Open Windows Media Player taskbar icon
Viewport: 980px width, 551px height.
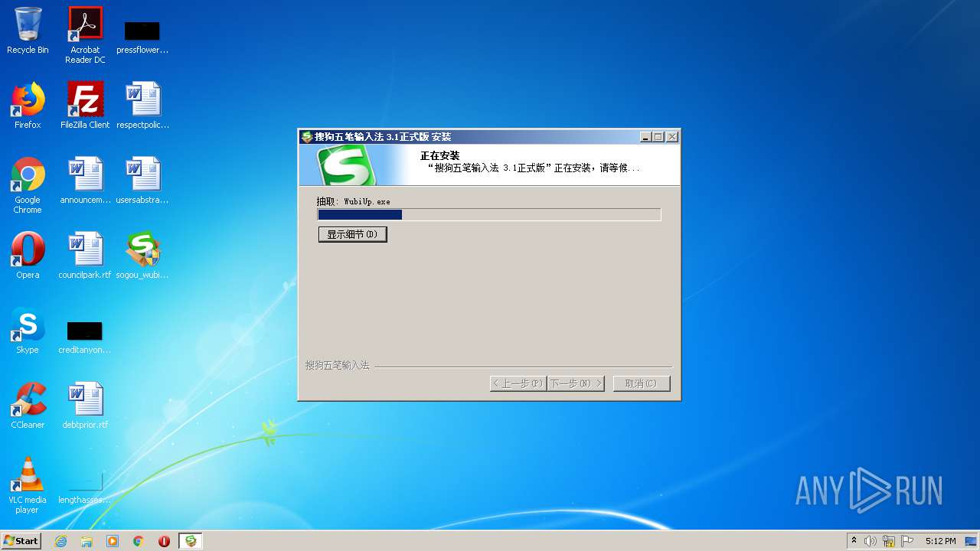pos(113,541)
